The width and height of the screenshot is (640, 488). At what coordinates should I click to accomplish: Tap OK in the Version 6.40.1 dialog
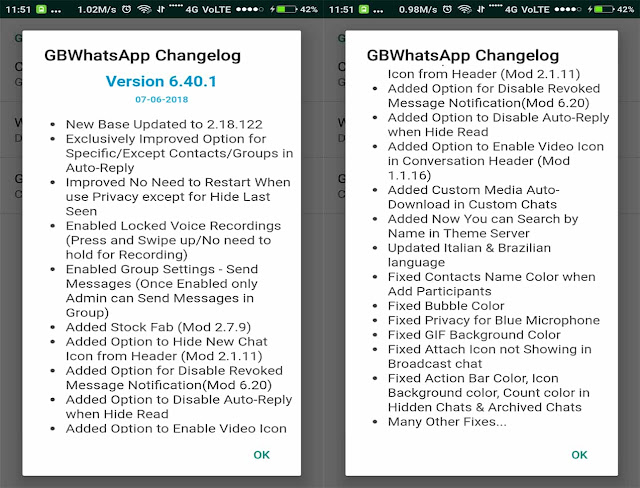click(261, 455)
